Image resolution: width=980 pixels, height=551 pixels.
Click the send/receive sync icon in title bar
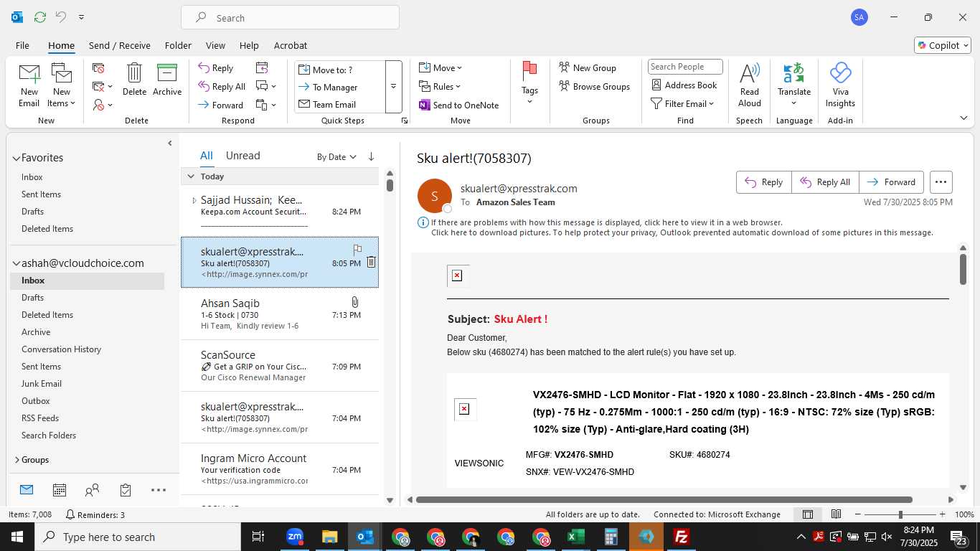click(x=40, y=17)
